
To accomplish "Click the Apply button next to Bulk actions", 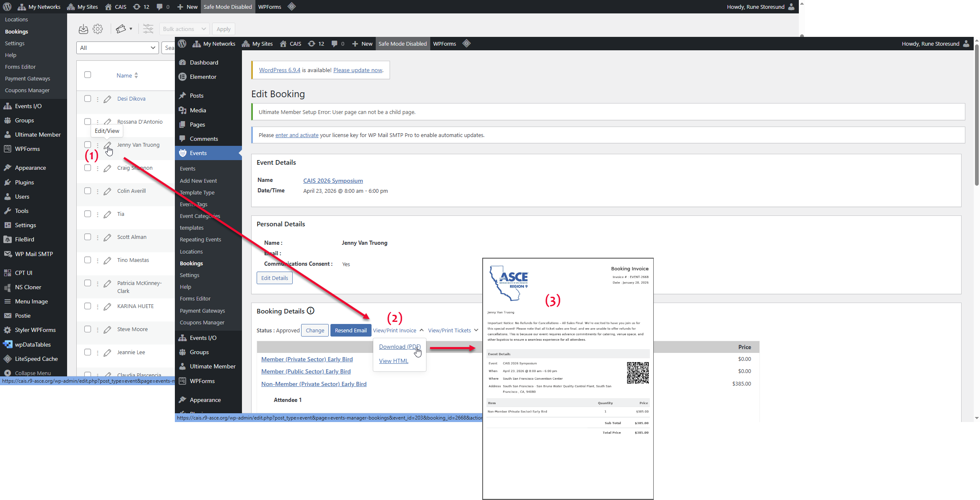I will coord(224,29).
